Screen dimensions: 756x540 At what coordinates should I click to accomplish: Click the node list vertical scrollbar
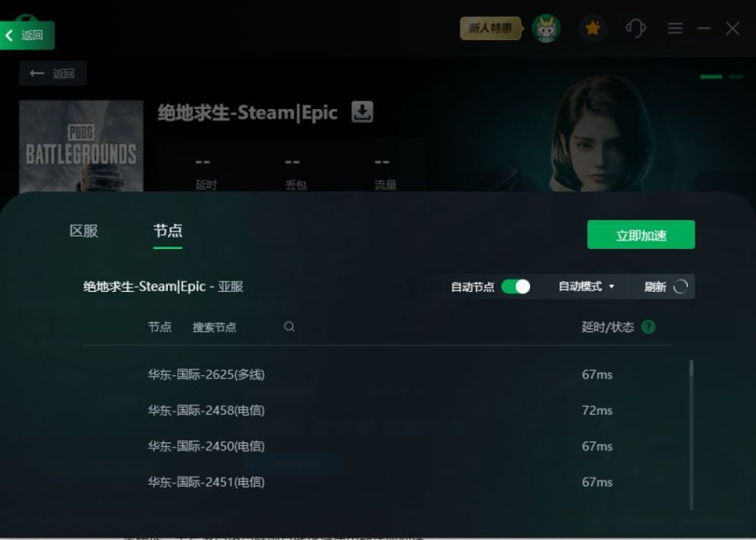(692, 434)
